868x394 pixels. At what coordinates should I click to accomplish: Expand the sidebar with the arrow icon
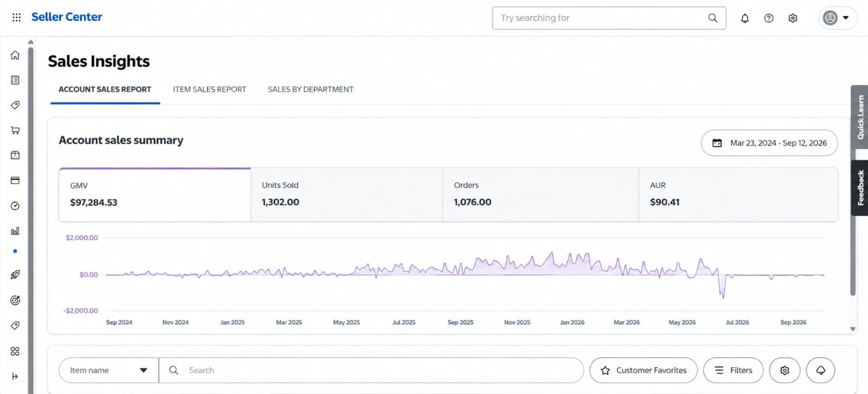click(x=15, y=376)
